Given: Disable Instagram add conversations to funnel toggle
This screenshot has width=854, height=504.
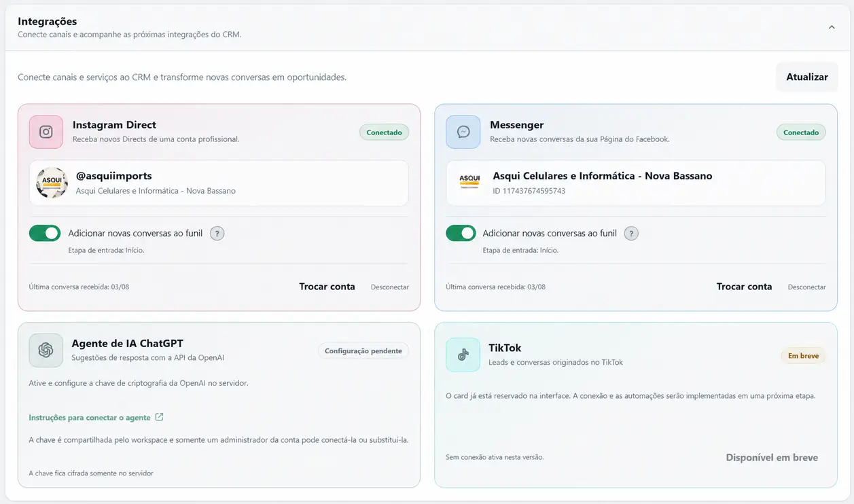Looking at the screenshot, I should [45, 234].
